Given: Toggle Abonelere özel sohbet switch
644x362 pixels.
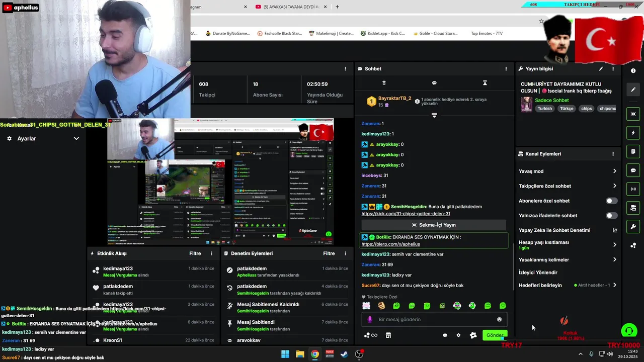Looking at the screenshot, I should tap(611, 201).
